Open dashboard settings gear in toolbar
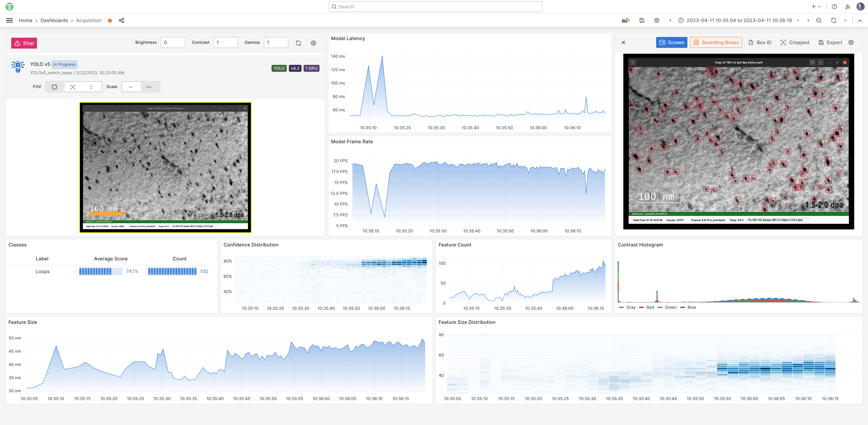The image size is (868, 425). click(657, 20)
